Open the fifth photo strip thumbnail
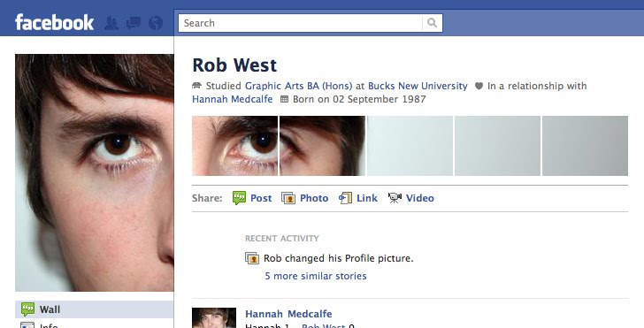 coord(585,146)
